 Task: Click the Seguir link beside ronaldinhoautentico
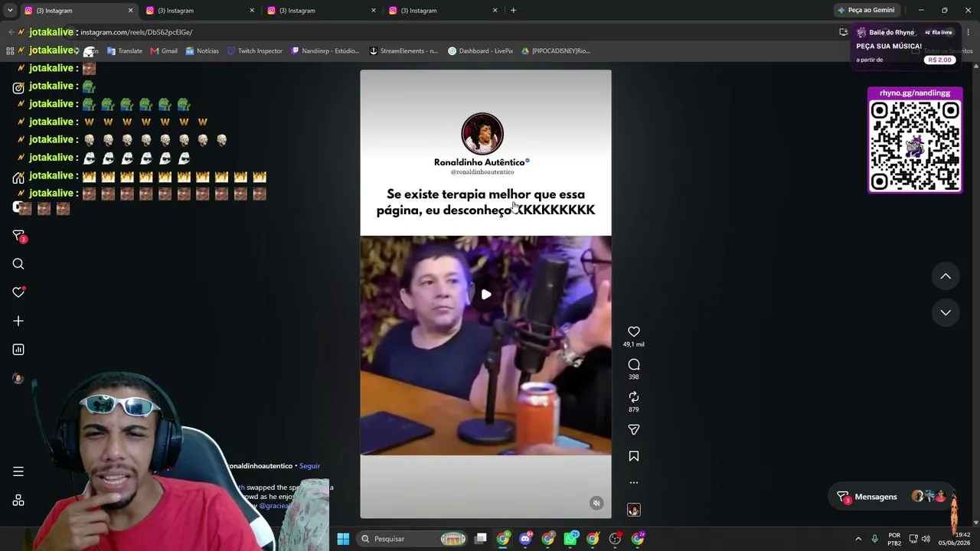309,466
